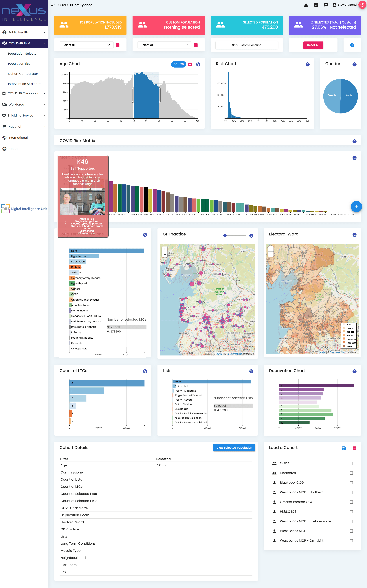Go to Intervention Assistant page
The image size is (367, 588).
pos(24,84)
